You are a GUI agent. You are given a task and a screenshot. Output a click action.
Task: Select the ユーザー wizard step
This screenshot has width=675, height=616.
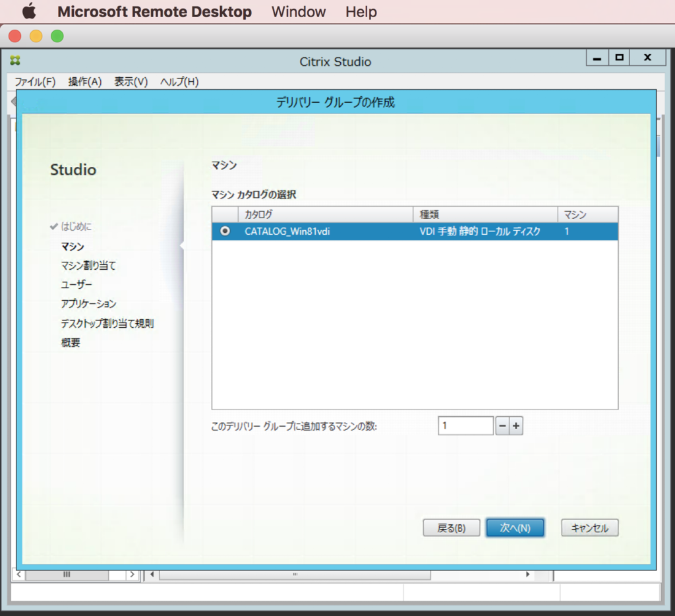point(76,284)
